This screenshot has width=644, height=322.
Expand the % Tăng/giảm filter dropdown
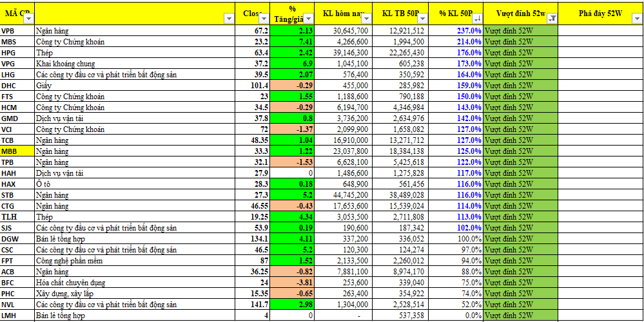coord(309,19)
